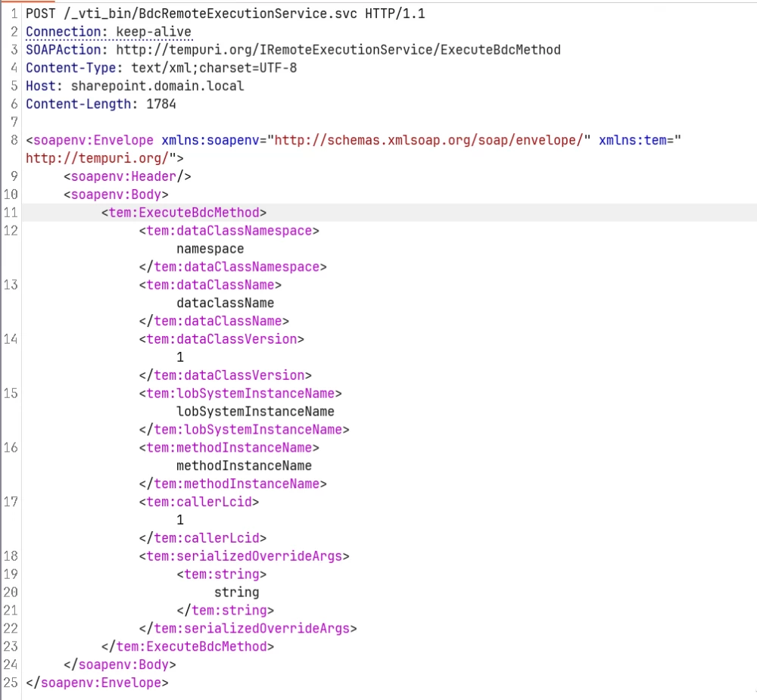Click the opening tem:serializedOverrideArgs tag
This screenshot has height=700, width=757.
(244, 556)
